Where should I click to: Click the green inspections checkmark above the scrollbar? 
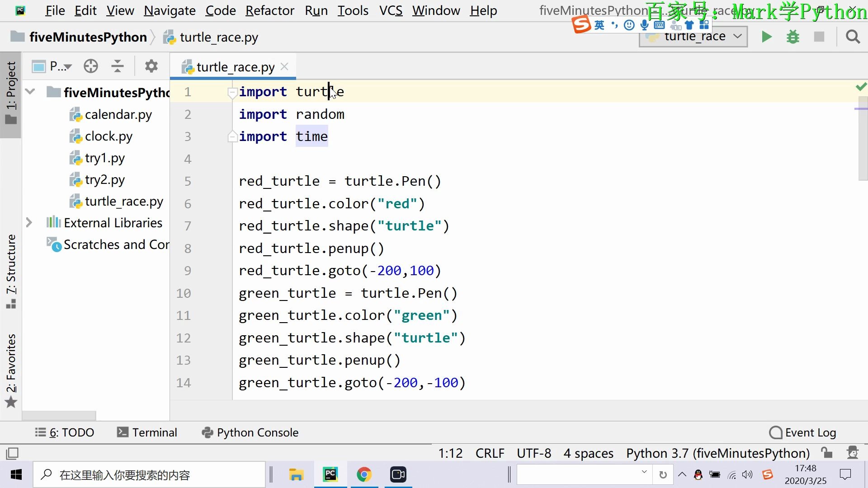point(861,87)
